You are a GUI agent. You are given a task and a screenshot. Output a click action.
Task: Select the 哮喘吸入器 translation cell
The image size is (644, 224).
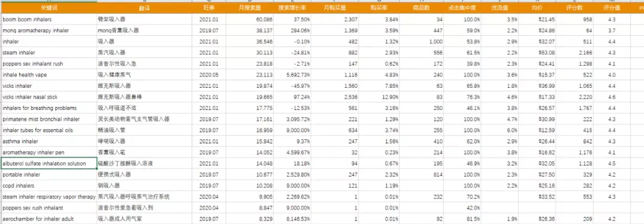click(144, 141)
